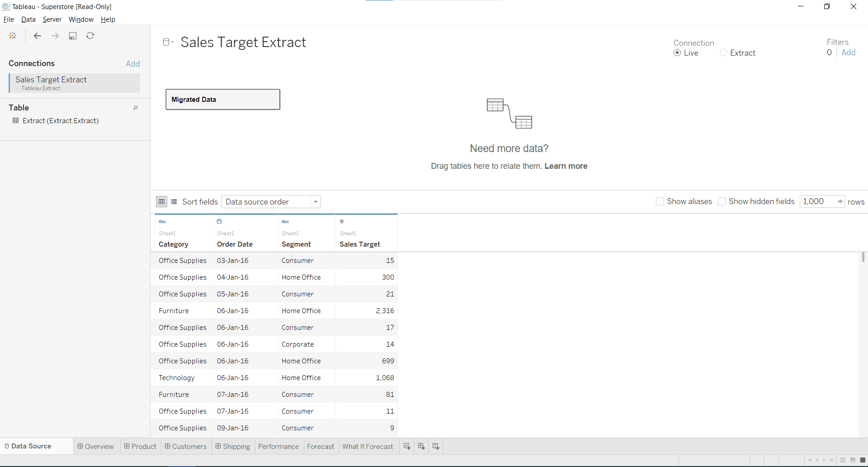This screenshot has width=868, height=467.
Task: Click Add link next to Connections
Action: (x=132, y=64)
